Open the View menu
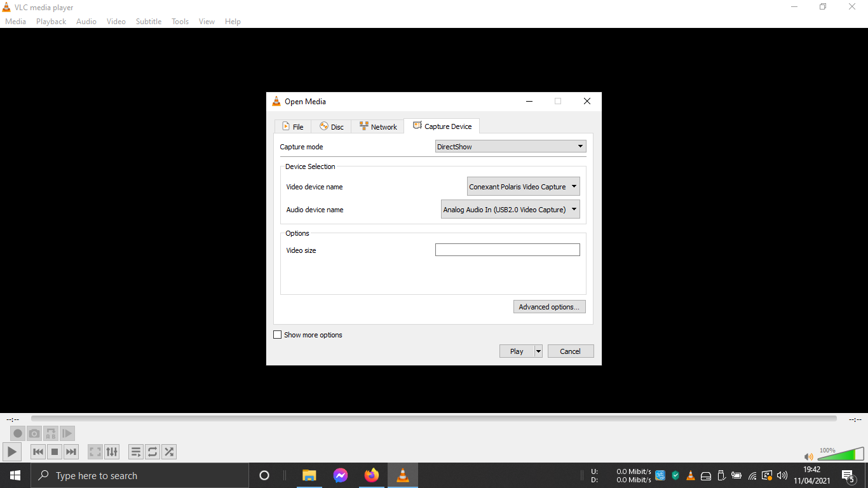868x488 pixels. [x=207, y=21]
